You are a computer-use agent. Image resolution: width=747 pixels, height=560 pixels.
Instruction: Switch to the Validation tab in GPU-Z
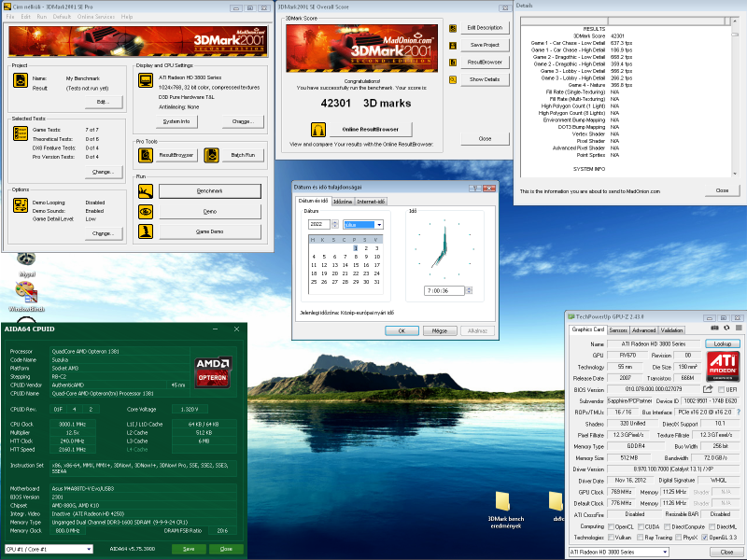671,330
